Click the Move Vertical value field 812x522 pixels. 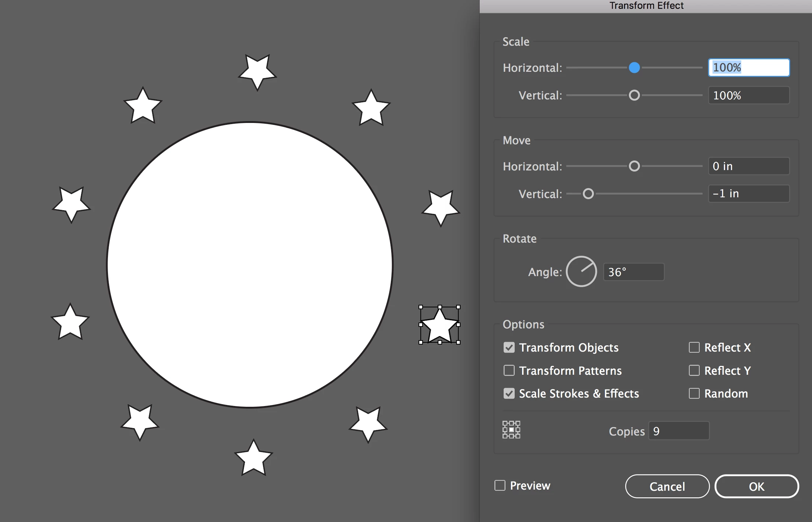pos(749,194)
